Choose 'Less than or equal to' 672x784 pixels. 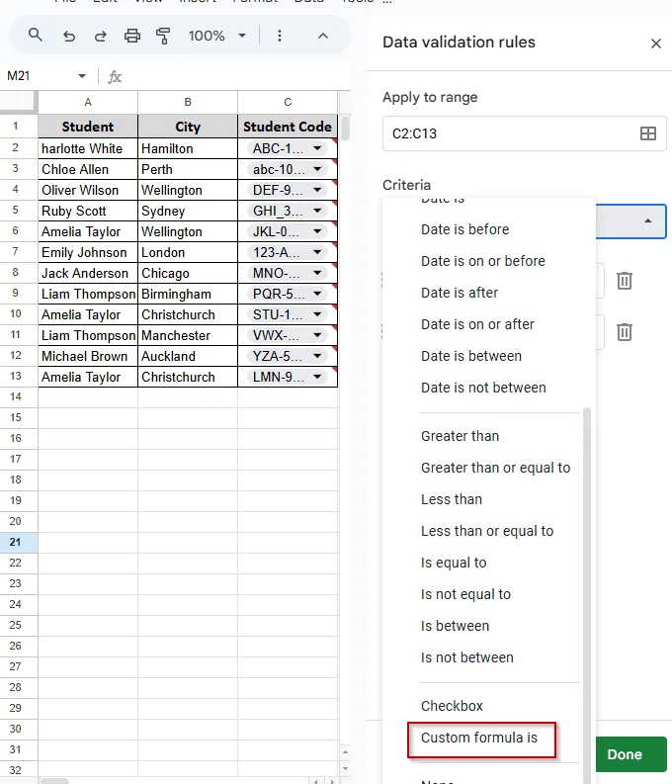click(487, 531)
